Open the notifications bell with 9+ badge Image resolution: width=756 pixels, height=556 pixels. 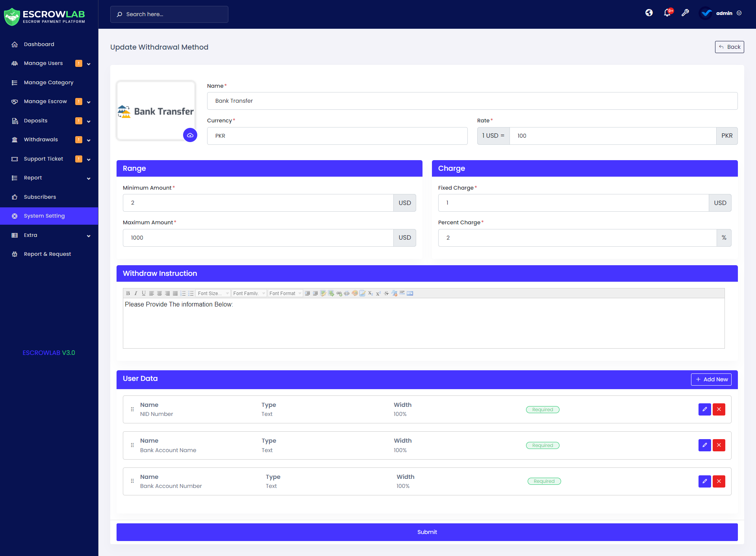pos(667,13)
